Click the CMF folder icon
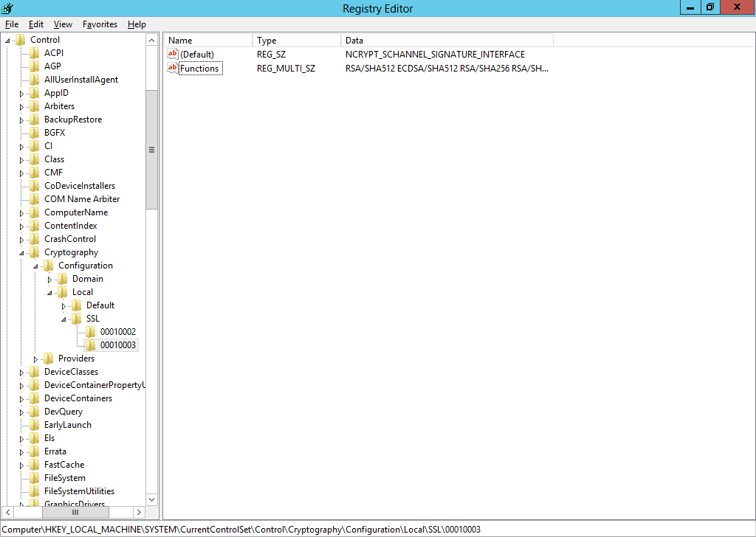 point(34,173)
